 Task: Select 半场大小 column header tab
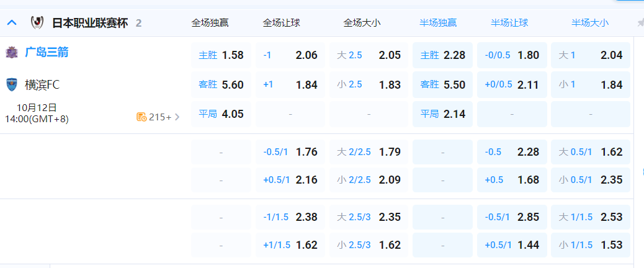pyautogui.click(x=589, y=23)
